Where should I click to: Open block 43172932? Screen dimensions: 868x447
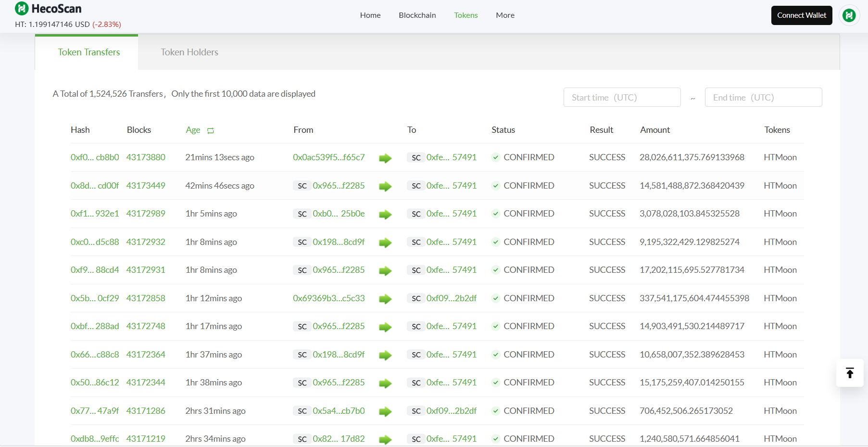pos(146,242)
